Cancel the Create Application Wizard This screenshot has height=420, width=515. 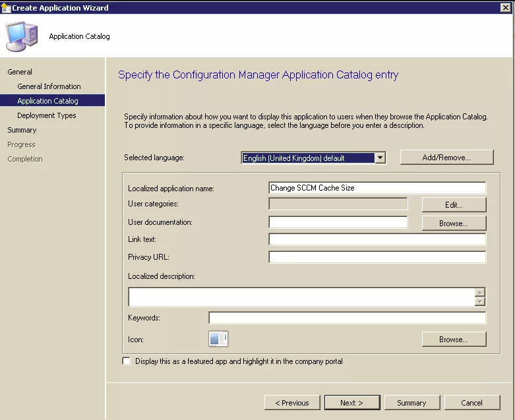[x=472, y=403]
